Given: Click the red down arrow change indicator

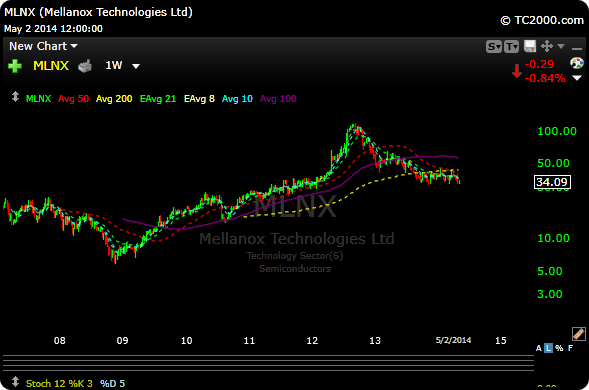Looking at the screenshot, I should click(x=517, y=71).
